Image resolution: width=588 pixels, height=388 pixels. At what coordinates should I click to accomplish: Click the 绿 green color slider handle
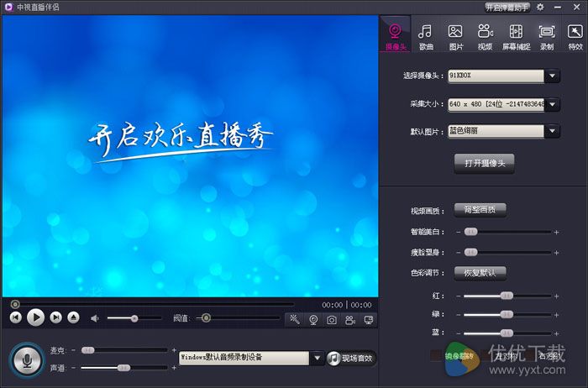tap(507, 314)
